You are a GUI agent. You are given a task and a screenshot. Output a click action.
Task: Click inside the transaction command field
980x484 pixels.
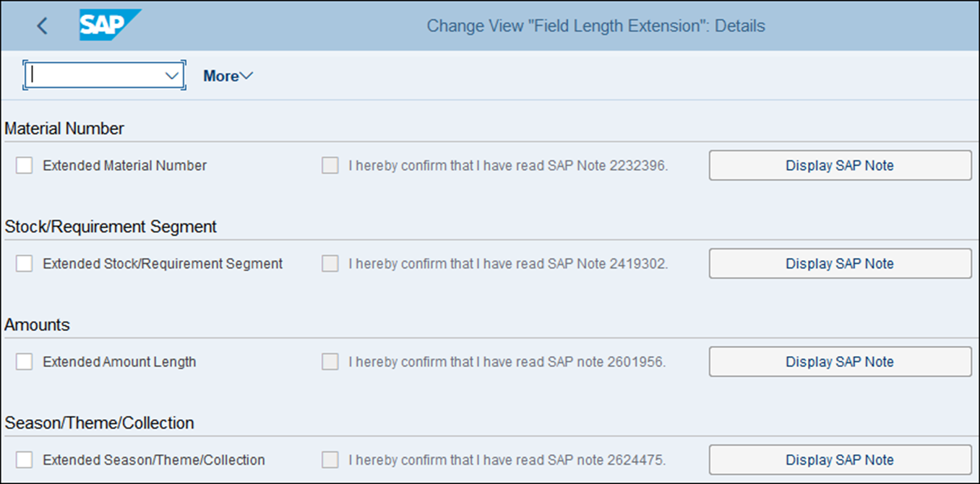click(94, 75)
